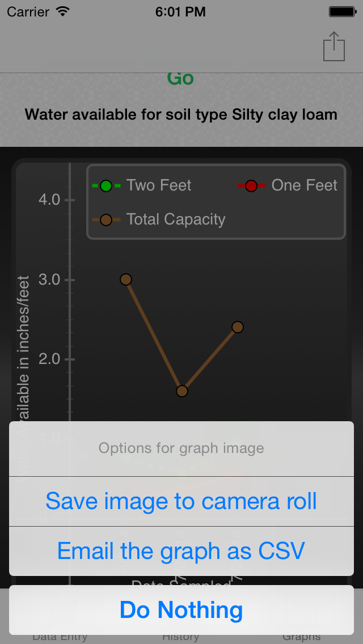Click the red One Feet legend marker
The width and height of the screenshot is (363, 644).
(x=251, y=185)
